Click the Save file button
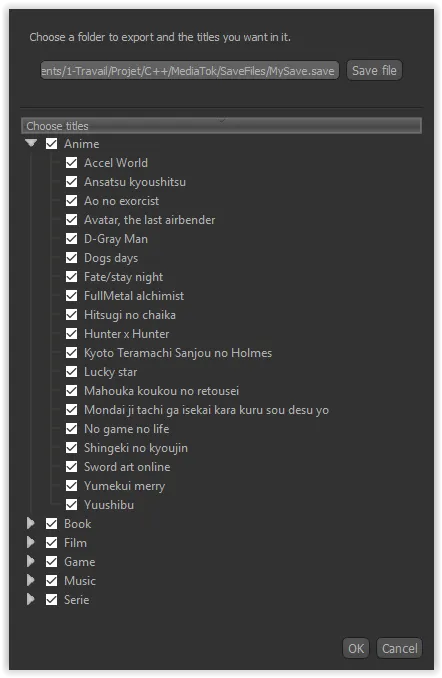 pos(374,70)
